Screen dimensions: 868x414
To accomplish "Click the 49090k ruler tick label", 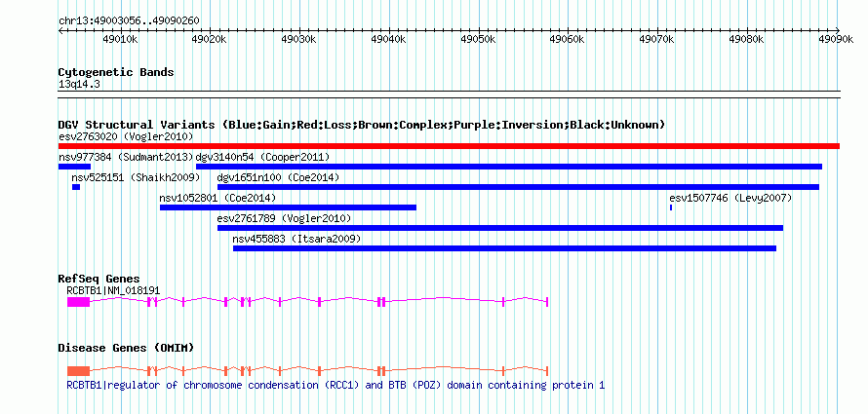I will (x=836, y=39).
